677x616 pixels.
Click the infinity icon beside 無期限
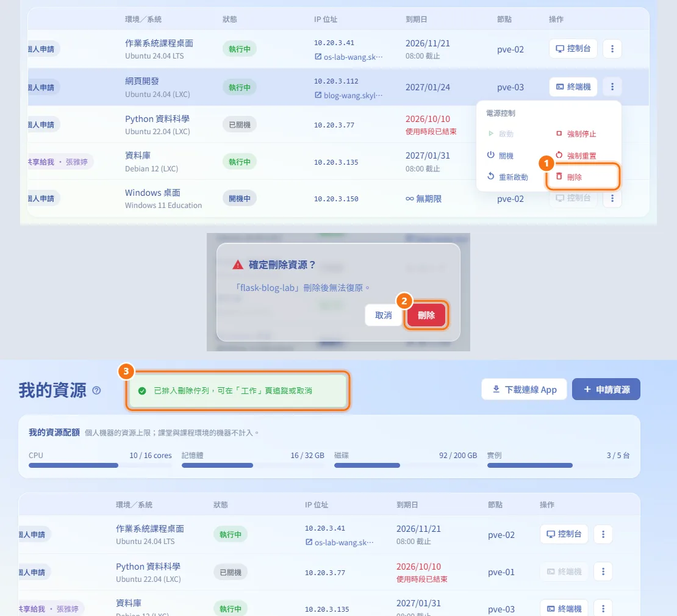click(410, 199)
